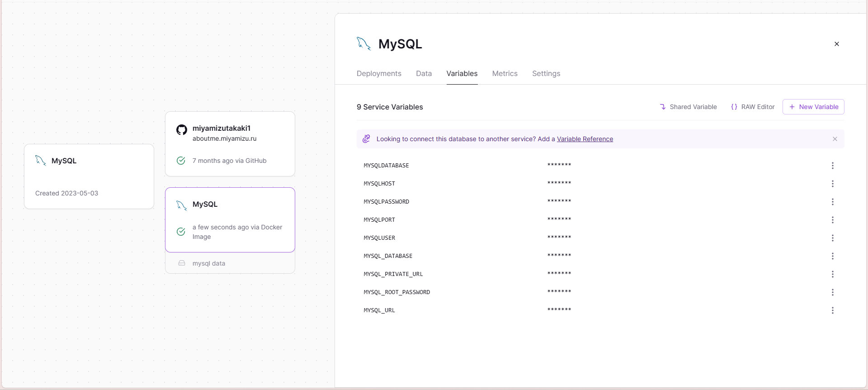Switch to the Data tab

pyautogui.click(x=424, y=73)
